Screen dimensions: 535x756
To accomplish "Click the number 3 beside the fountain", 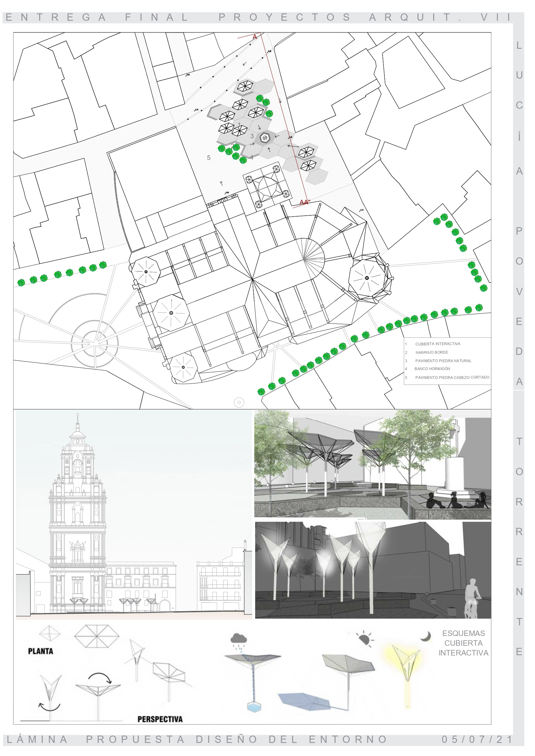I will click(x=252, y=136).
